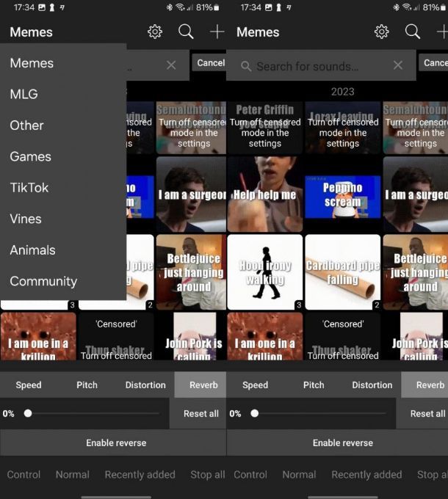Screen dimensions: 448x499
Task: Play 'I am one in a krillion', right screen
Action: [x=265, y=336]
